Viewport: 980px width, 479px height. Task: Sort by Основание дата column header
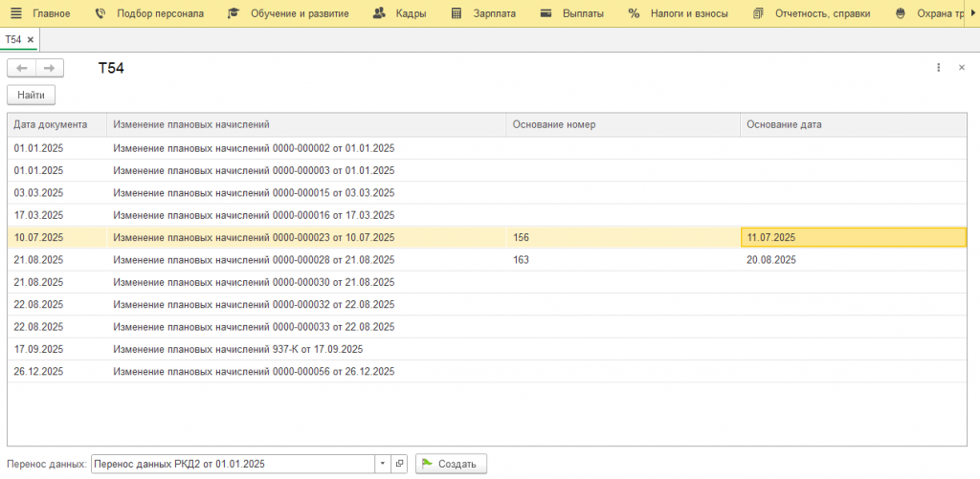(854, 125)
